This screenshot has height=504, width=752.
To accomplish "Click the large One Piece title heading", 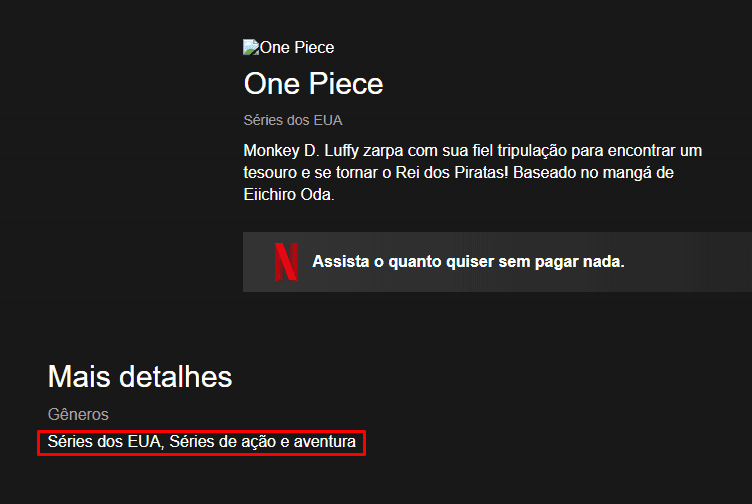I will tap(313, 84).
